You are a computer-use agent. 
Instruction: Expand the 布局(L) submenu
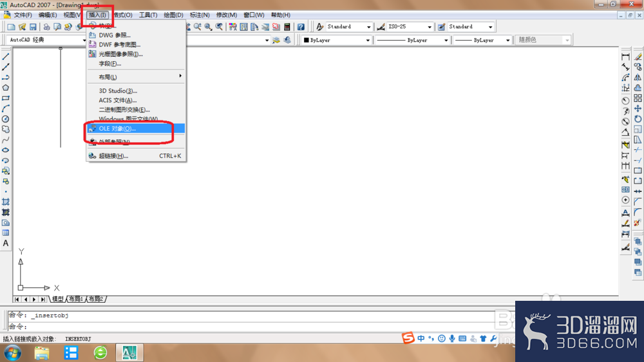pos(136,77)
